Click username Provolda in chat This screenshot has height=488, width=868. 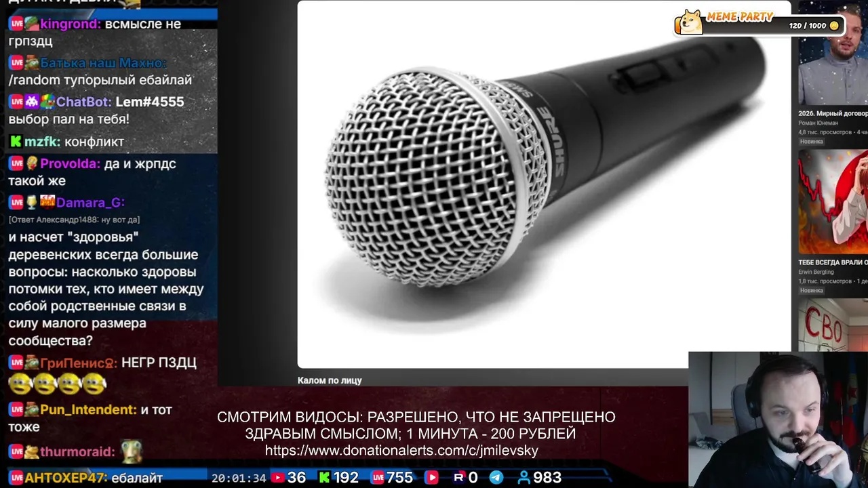click(71, 164)
